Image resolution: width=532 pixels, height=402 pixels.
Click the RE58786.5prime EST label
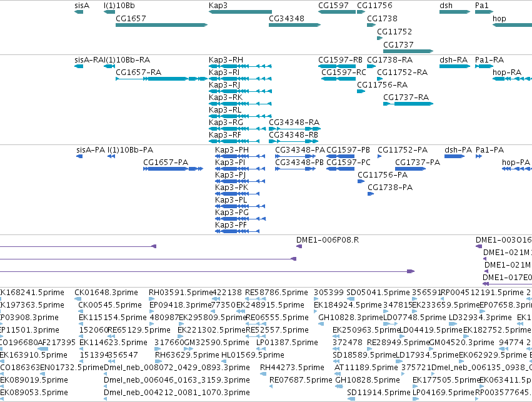pos(276,293)
